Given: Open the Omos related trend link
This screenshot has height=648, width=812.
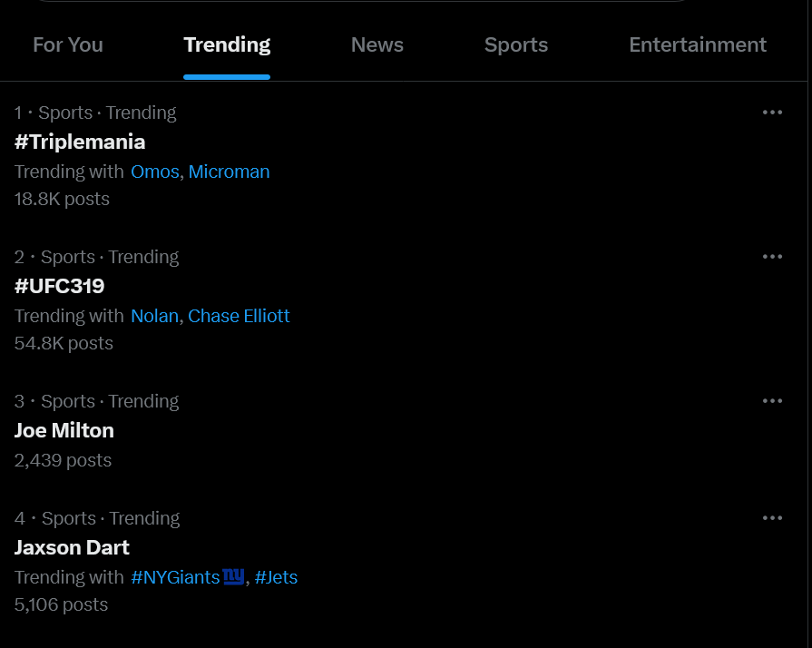Looking at the screenshot, I should [x=155, y=172].
